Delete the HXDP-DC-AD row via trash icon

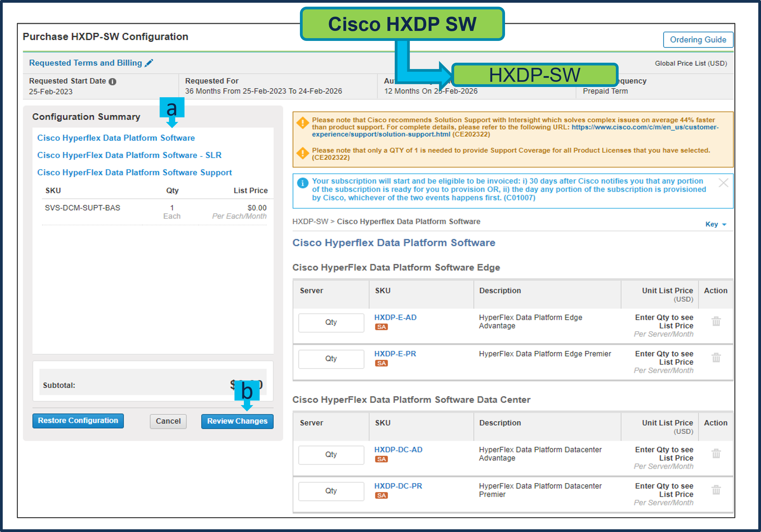pos(716,454)
